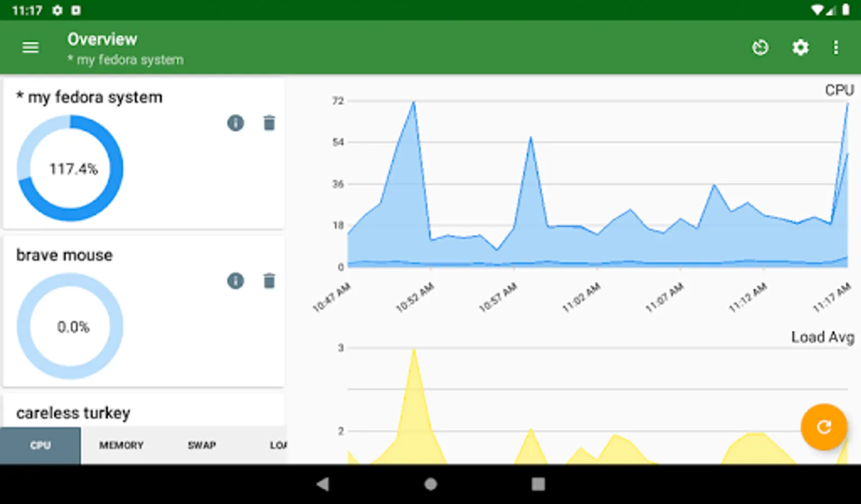
Task: Tap the Android back navigation button
Action: pos(322,484)
